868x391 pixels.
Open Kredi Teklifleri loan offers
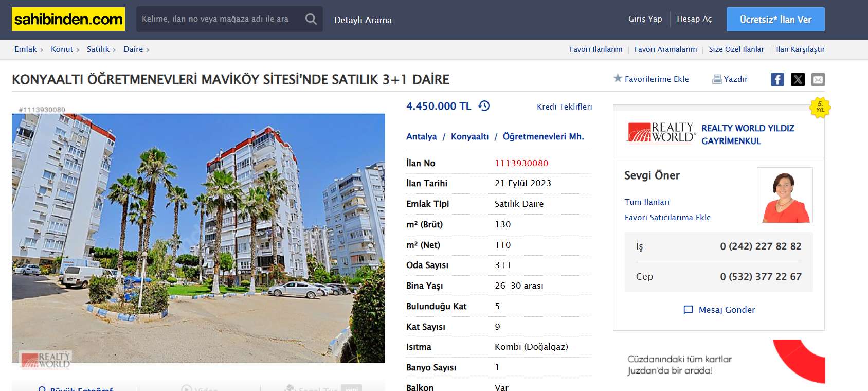565,106
